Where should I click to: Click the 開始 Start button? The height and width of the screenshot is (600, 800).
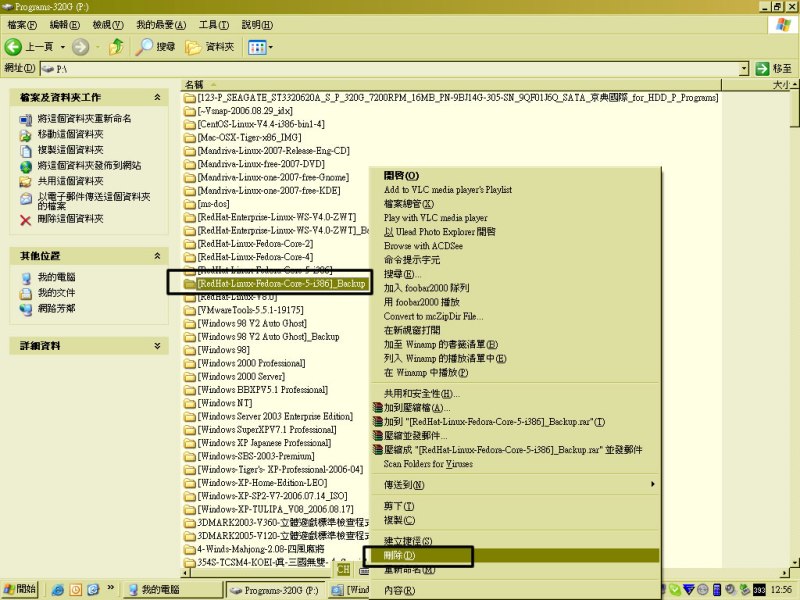(19, 589)
